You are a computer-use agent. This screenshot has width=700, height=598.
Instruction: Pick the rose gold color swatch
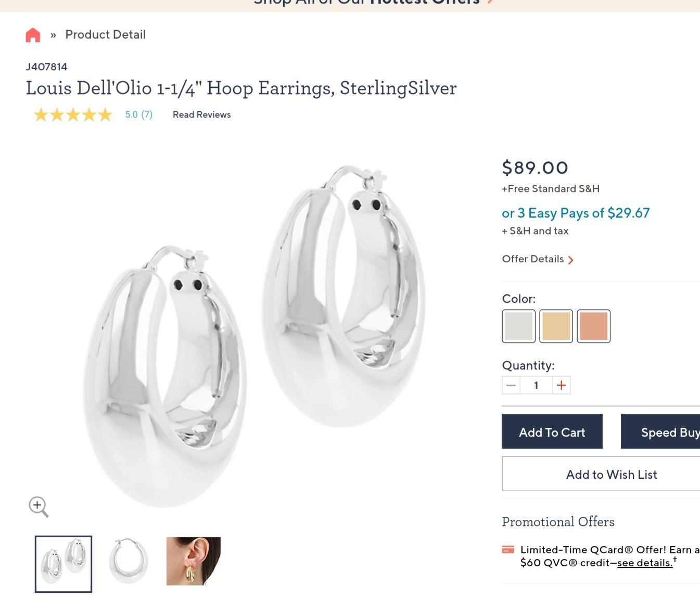pos(593,326)
